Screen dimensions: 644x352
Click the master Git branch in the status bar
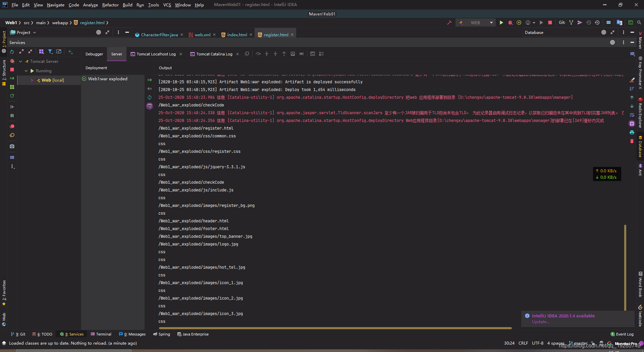pos(578,343)
